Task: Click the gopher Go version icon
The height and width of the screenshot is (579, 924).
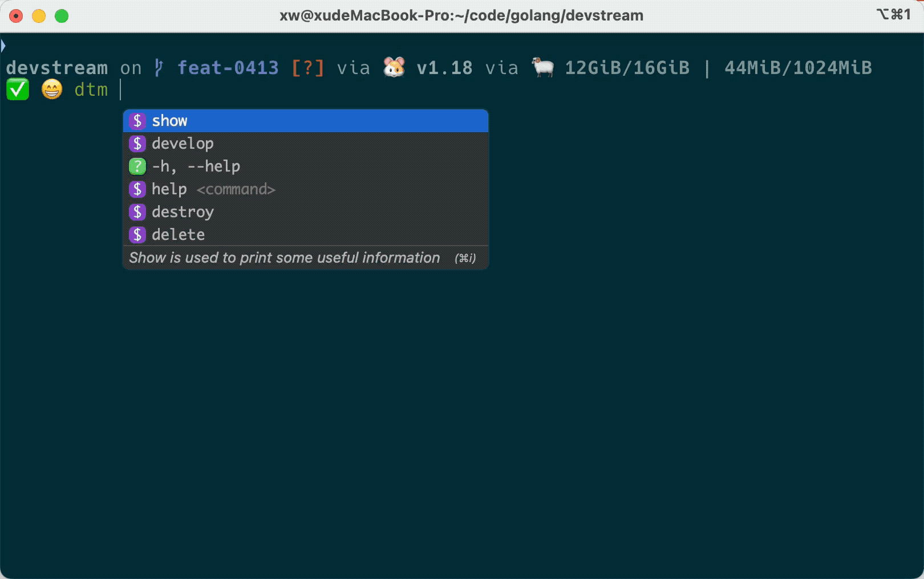Action: 394,67
